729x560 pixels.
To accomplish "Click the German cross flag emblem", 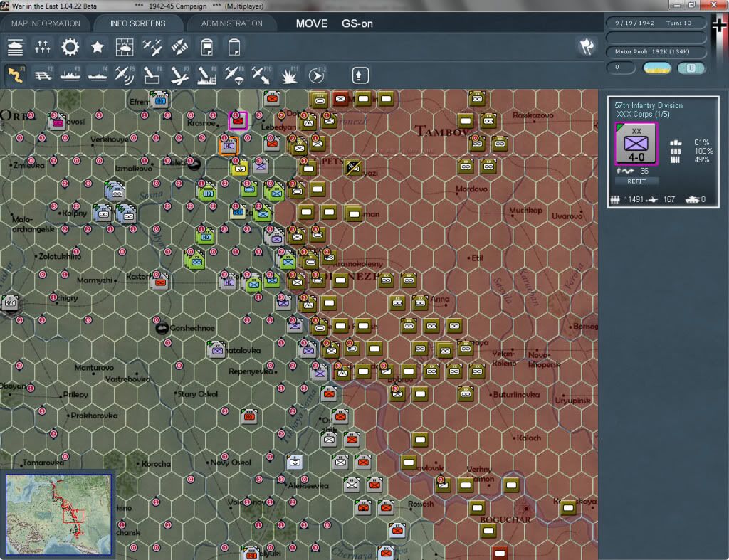I will (x=720, y=25).
